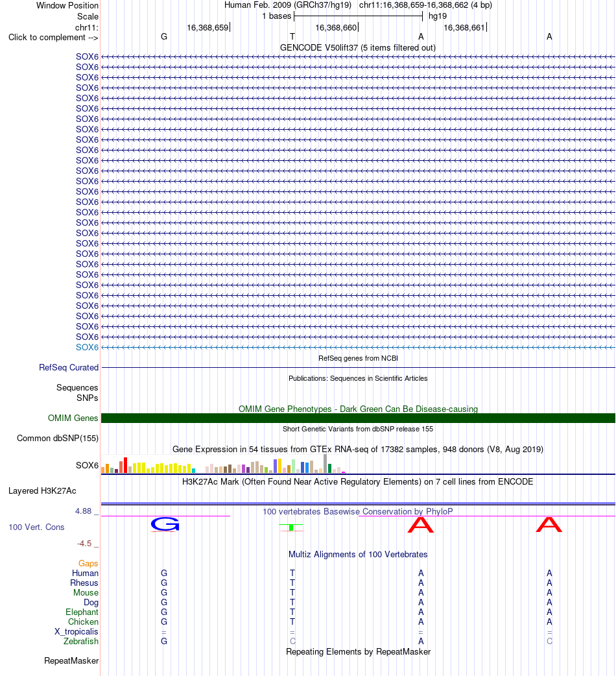616x676 pixels.
Task: Click the '100 Vert. Cons' track label
Action: tap(36, 527)
